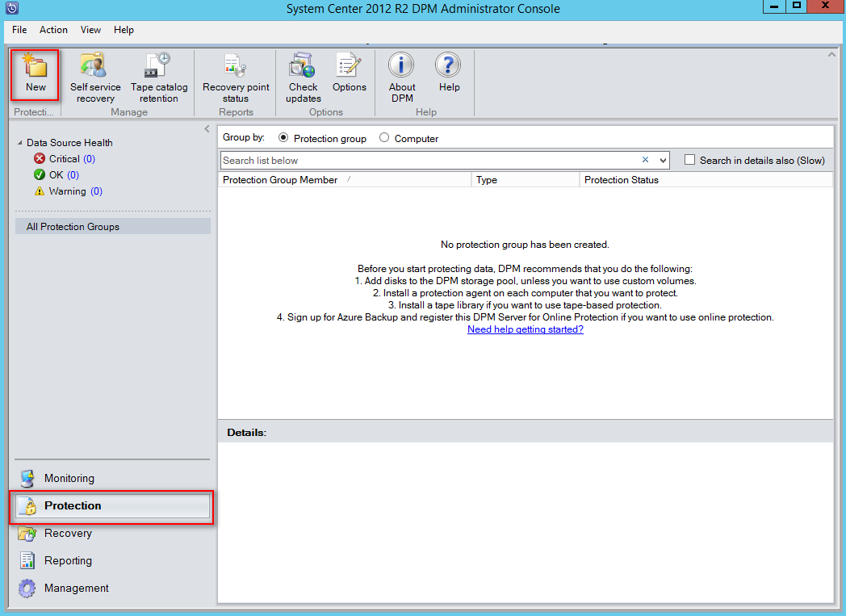
Task: Collapse the left navigation pane
Action: (x=207, y=129)
